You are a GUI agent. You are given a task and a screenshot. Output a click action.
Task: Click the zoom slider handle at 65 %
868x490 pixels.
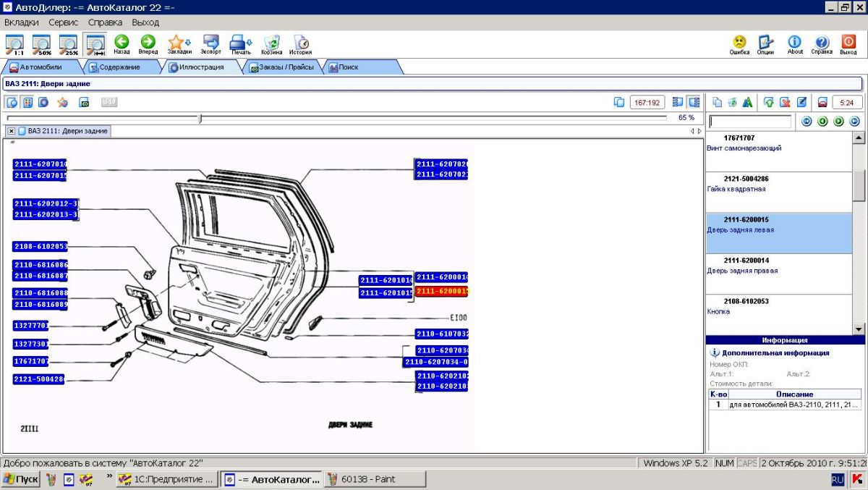(x=200, y=118)
